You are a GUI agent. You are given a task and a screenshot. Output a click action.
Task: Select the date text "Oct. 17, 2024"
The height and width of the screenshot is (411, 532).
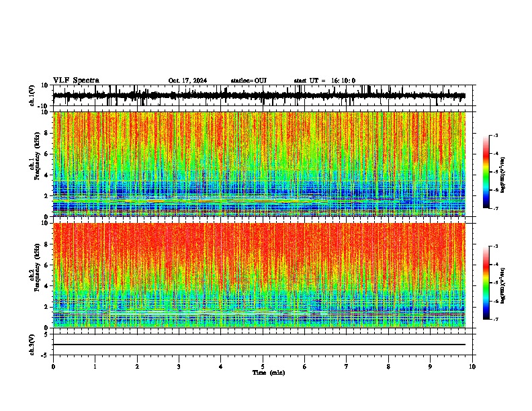(187, 81)
